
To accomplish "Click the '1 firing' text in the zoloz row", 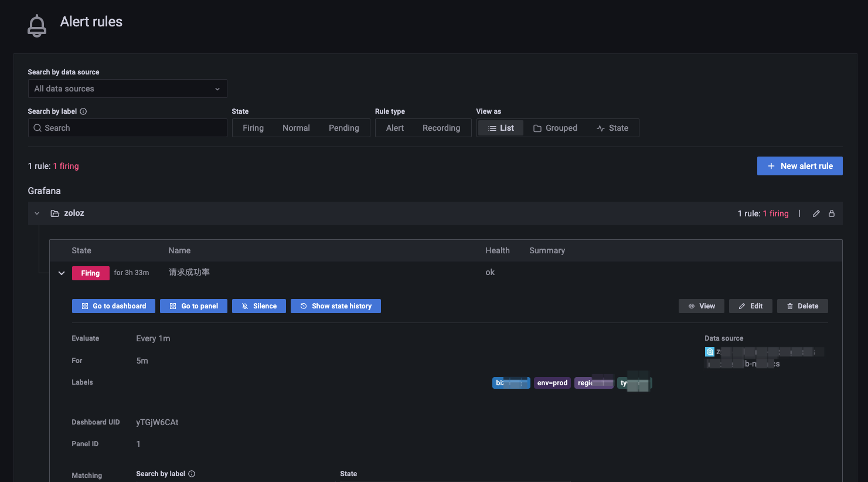I will point(776,213).
